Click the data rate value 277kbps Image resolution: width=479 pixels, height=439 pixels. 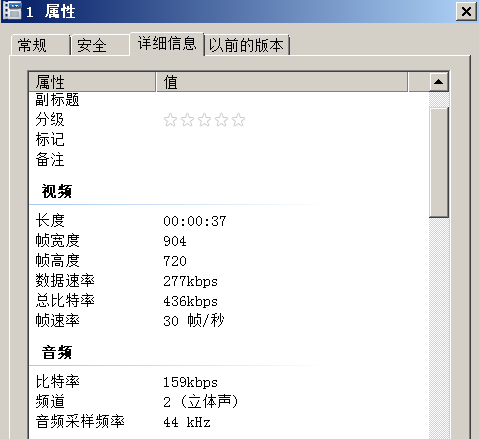coord(190,281)
